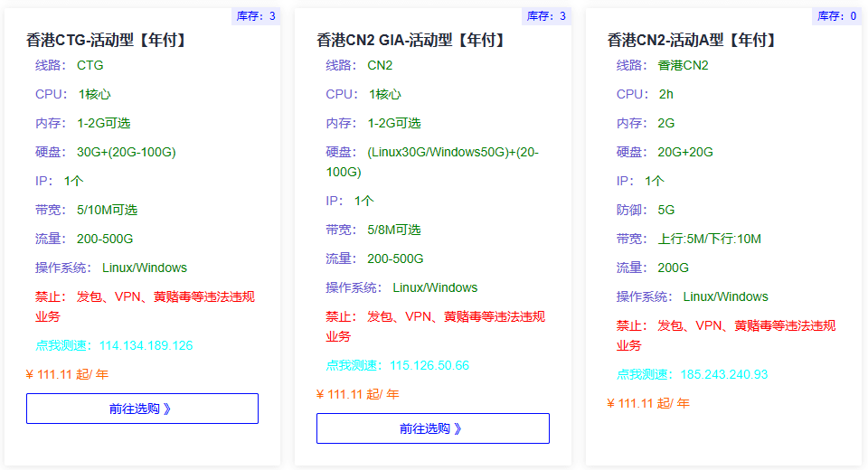The height and width of the screenshot is (470, 868).
Task: Click the 线路: CTG row
Action: coord(70,65)
